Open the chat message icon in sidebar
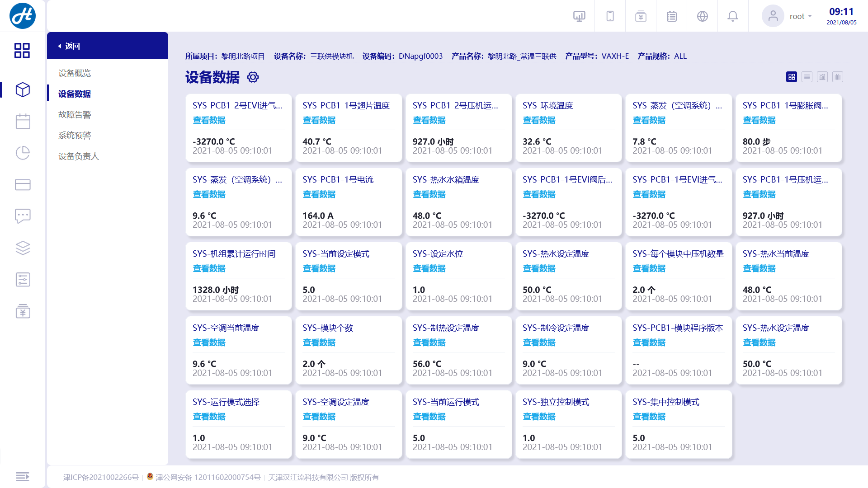The height and width of the screenshot is (488, 868). click(23, 216)
